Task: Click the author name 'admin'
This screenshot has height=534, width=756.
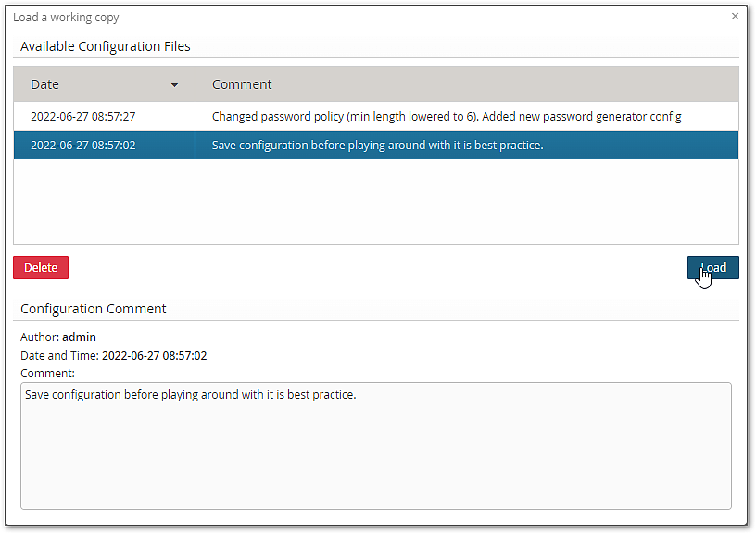Action: click(x=80, y=337)
